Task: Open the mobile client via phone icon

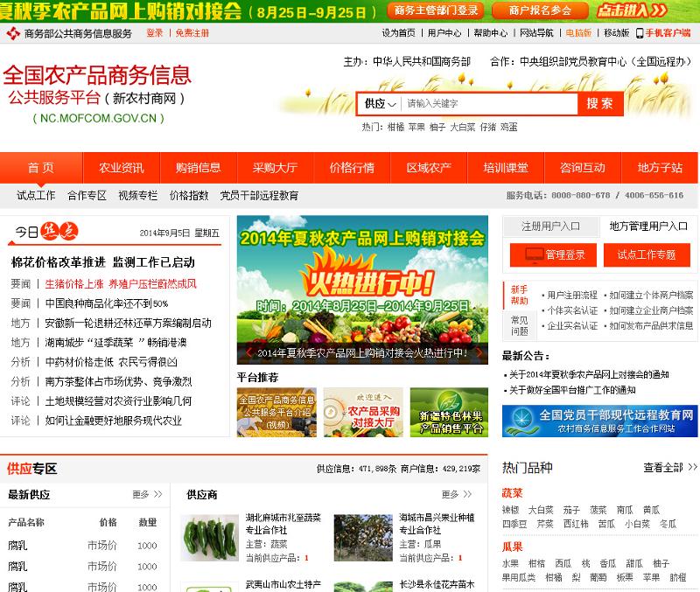Action: [639, 33]
